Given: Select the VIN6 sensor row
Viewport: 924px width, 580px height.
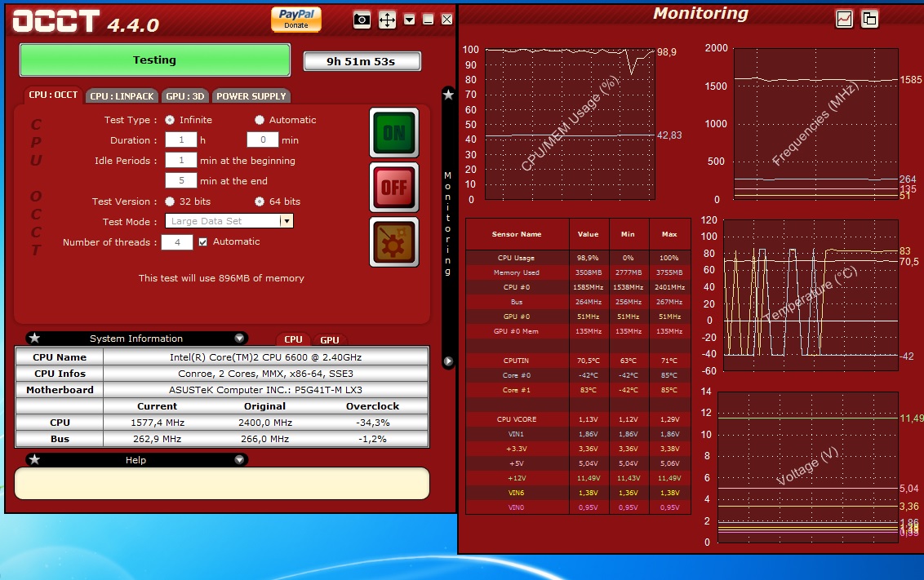Looking at the screenshot, I should click(578, 493).
